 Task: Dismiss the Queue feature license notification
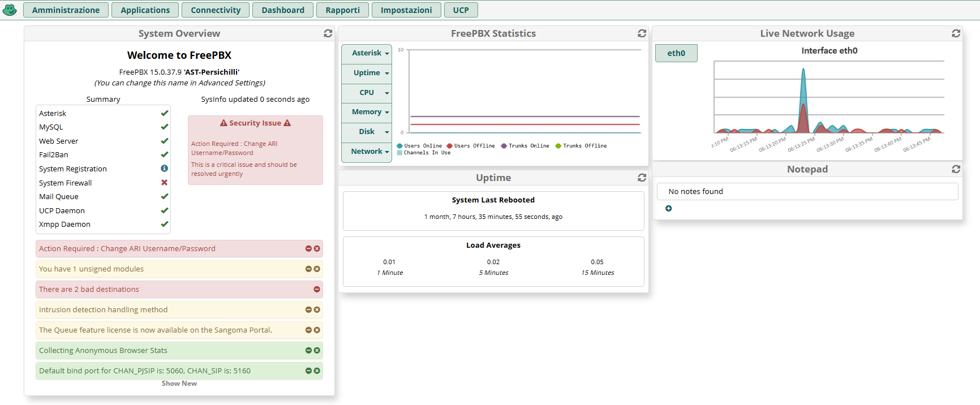(x=317, y=330)
